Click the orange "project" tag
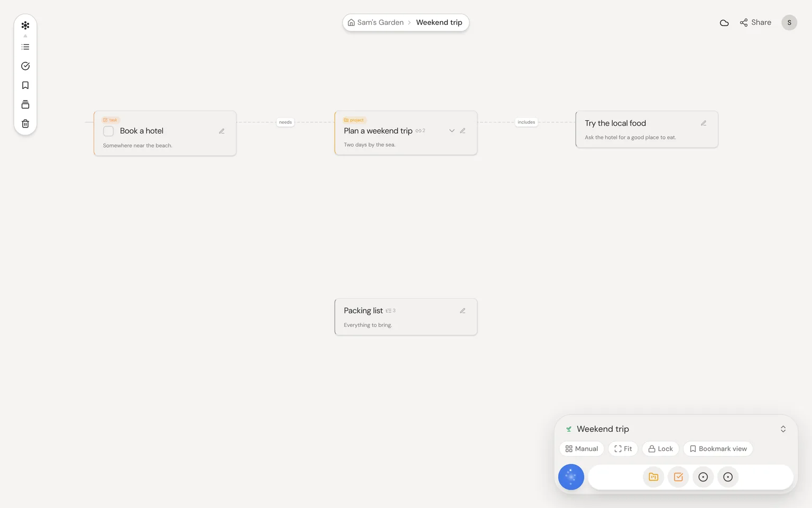This screenshot has height=508, width=812. [354, 120]
